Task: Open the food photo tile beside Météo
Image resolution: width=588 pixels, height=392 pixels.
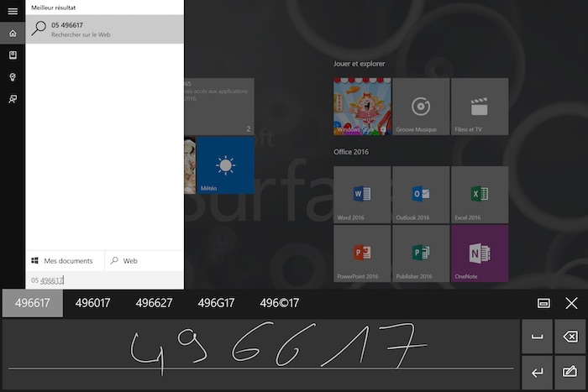Action: 190,165
